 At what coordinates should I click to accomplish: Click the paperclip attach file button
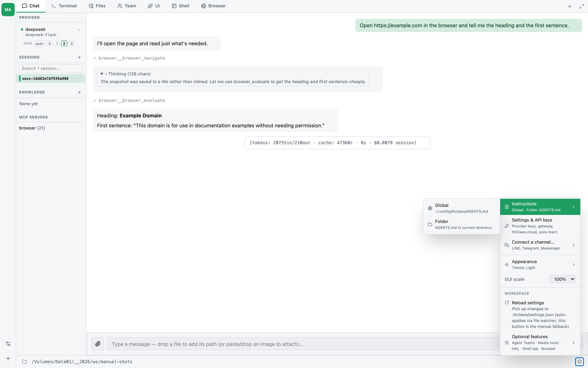98,344
